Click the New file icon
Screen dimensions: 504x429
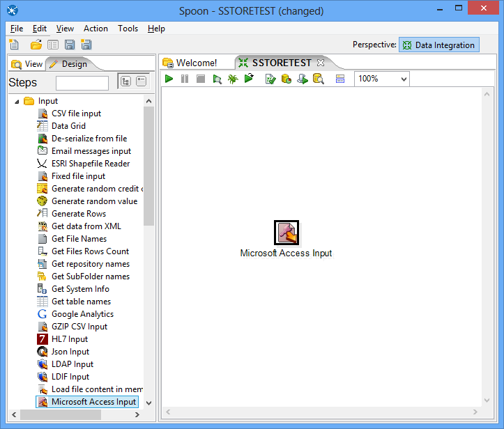(14, 45)
